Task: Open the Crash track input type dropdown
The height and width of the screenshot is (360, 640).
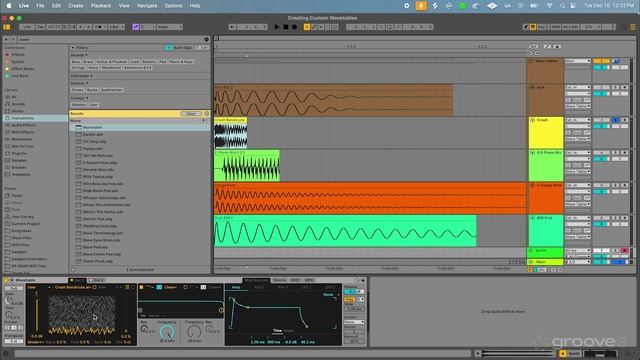Action: 578,120
